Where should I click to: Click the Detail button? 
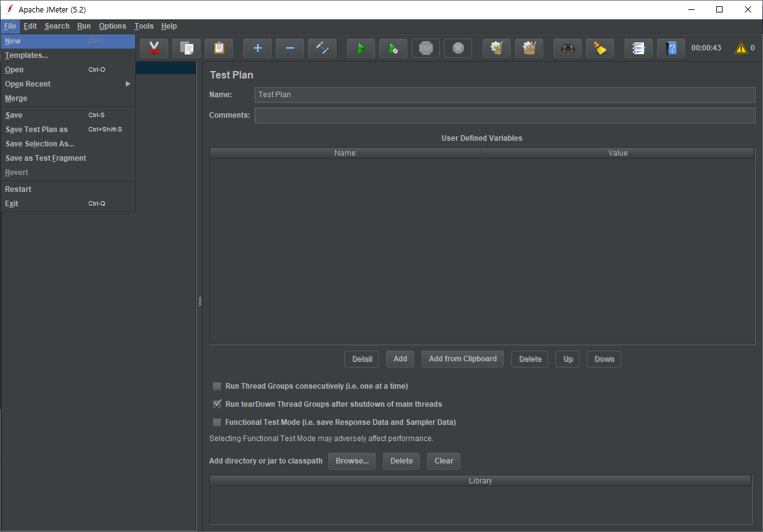point(362,359)
